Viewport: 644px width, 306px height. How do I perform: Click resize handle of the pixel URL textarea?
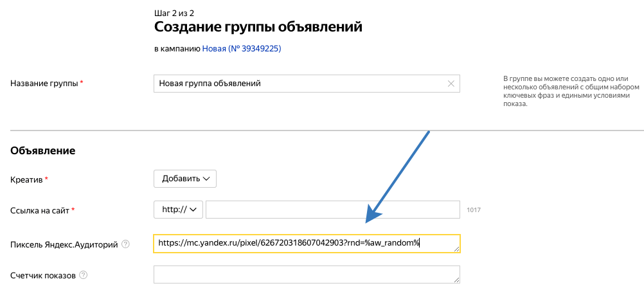(457, 249)
